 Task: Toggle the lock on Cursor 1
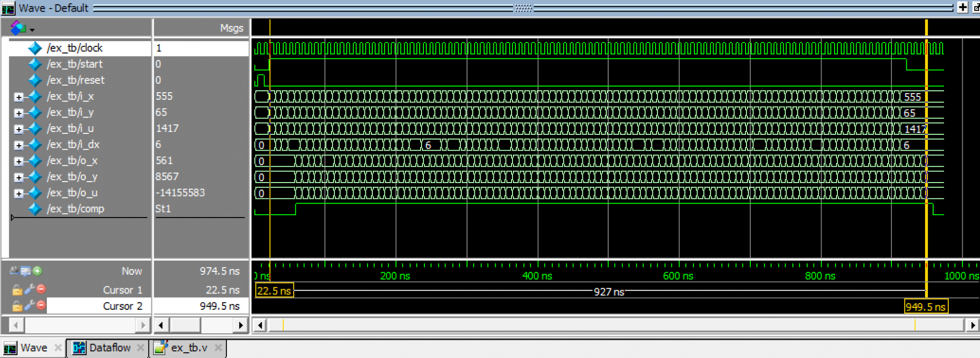tap(17, 290)
